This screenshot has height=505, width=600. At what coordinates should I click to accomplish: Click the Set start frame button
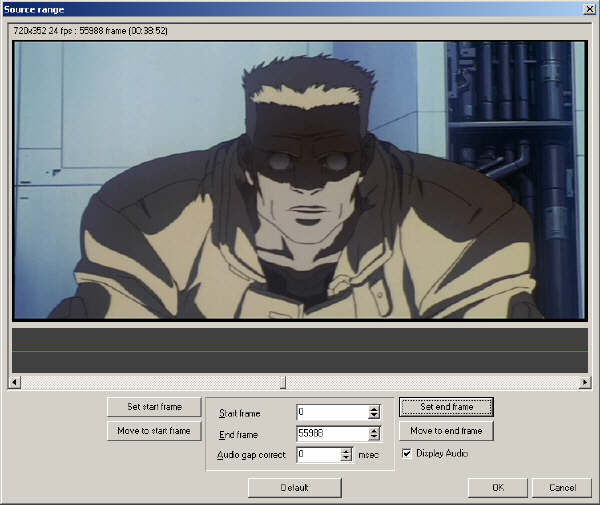pos(154,407)
